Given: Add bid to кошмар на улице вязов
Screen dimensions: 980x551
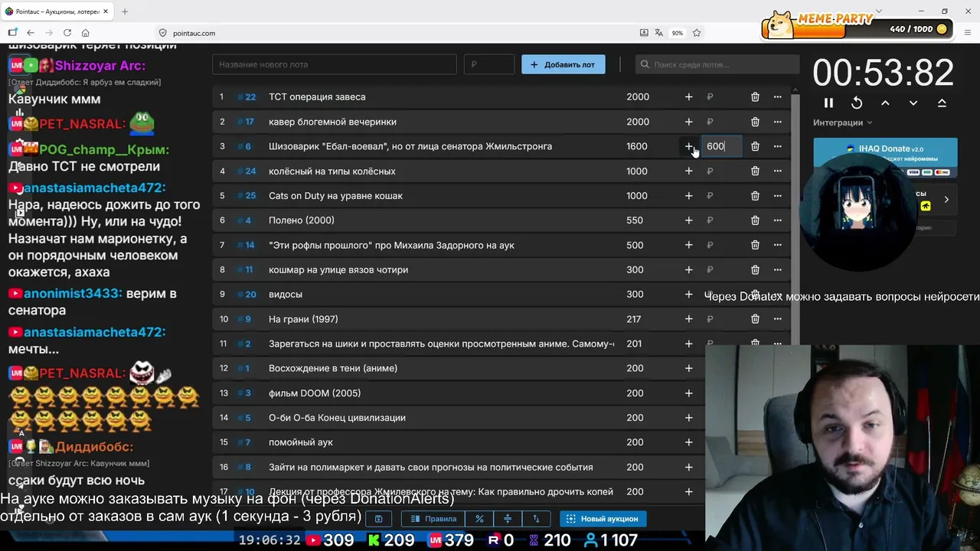Looking at the screenshot, I should tap(688, 269).
